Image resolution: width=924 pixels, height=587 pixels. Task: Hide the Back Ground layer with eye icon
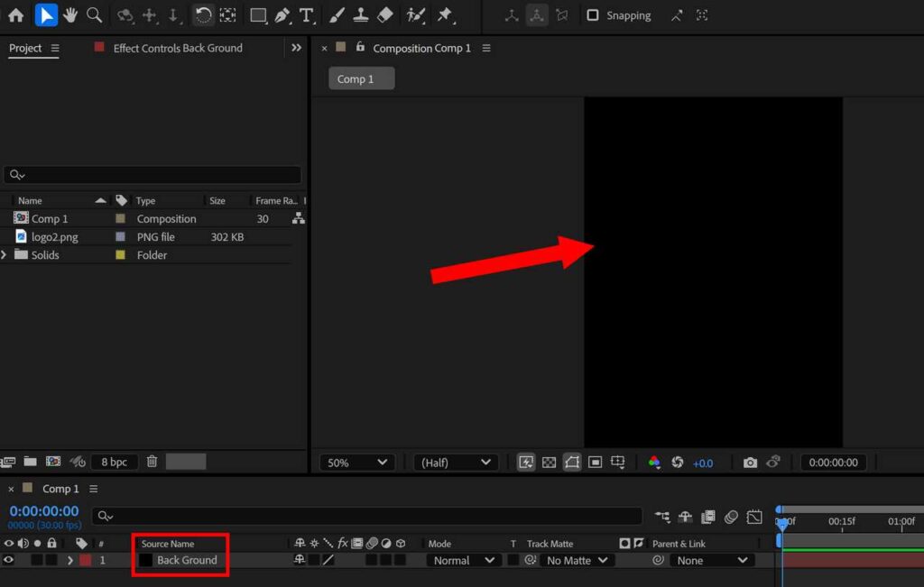(8, 560)
